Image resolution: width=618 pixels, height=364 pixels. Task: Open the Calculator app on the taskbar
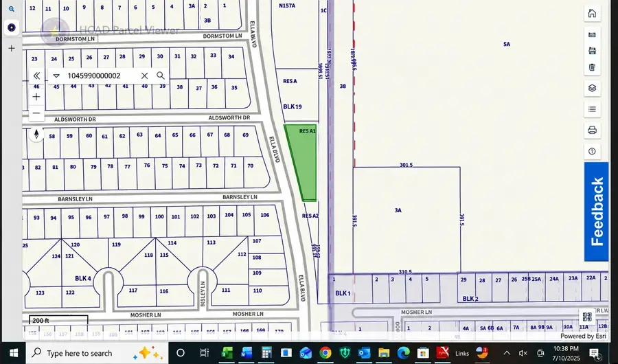pos(267,353)
